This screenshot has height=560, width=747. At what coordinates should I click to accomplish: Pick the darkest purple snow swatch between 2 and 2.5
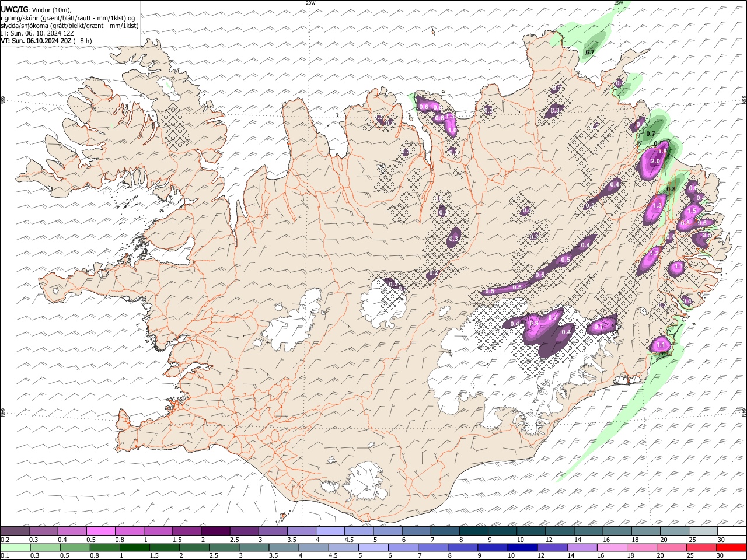[x=215, y=531]
